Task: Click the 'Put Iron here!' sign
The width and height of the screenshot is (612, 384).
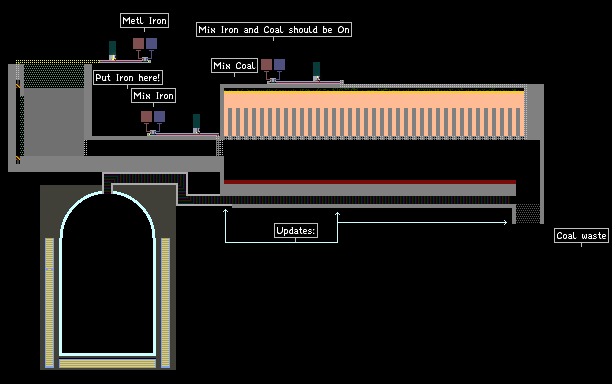Action: [128, 77]
